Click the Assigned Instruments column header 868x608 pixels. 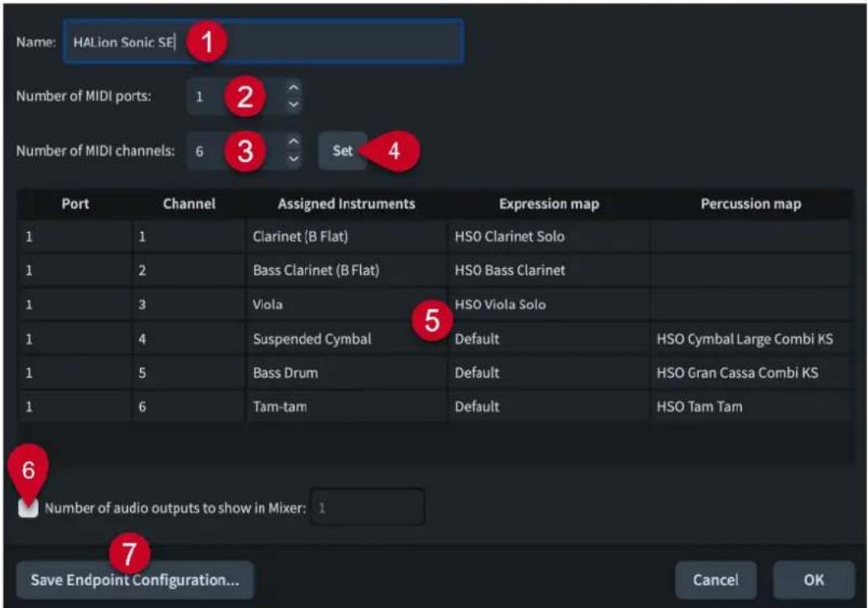[346, 204]
